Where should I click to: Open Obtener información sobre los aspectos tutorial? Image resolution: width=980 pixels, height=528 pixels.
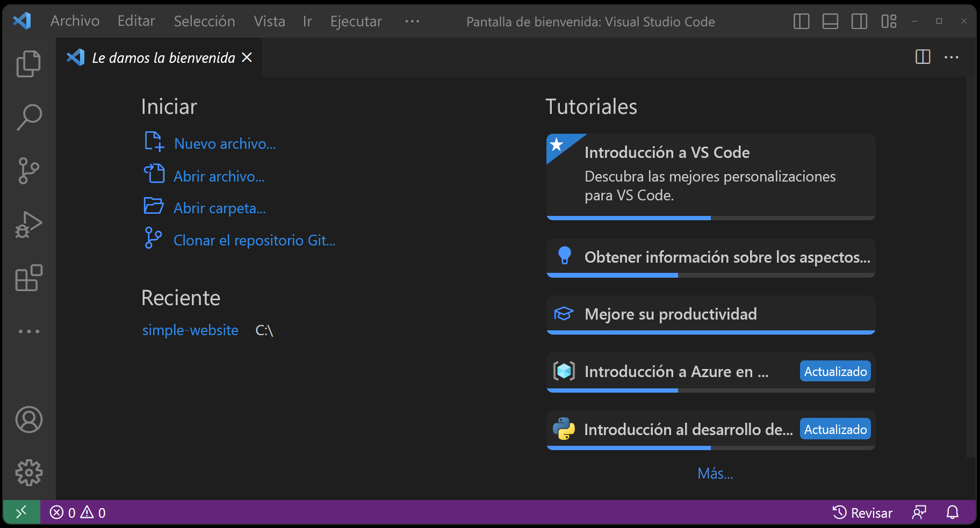pos(711,258)
